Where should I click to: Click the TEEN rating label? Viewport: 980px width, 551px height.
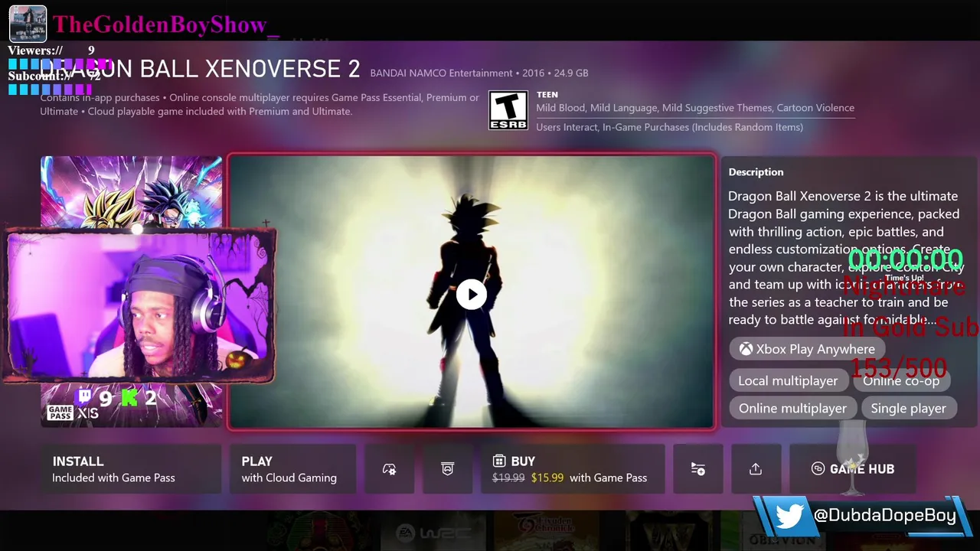(x=547, y=95)
